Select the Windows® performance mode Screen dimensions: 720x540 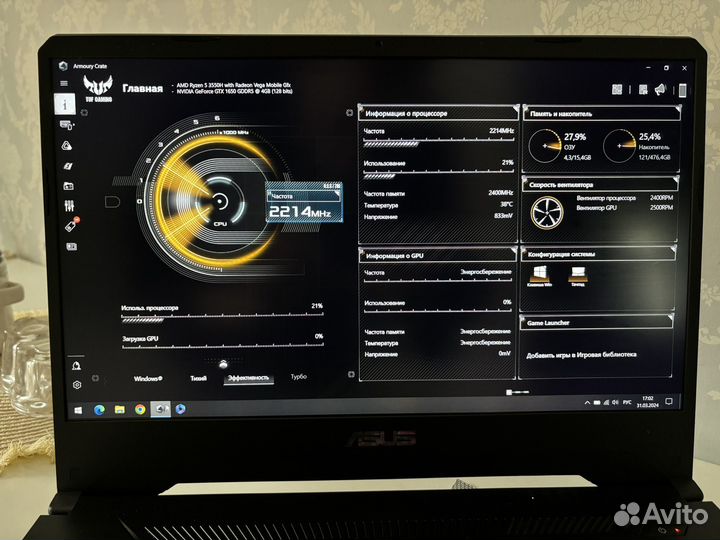click(x=148, y=378)
